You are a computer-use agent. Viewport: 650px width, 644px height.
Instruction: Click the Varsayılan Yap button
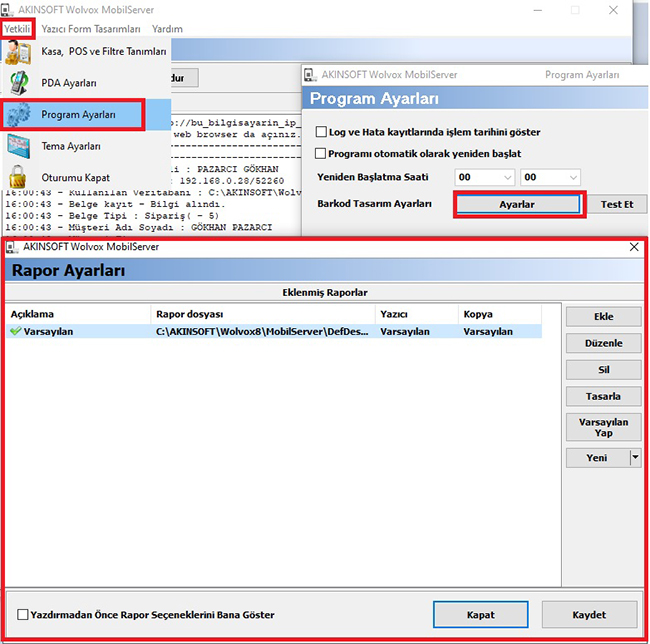click(x=604, y=427)
